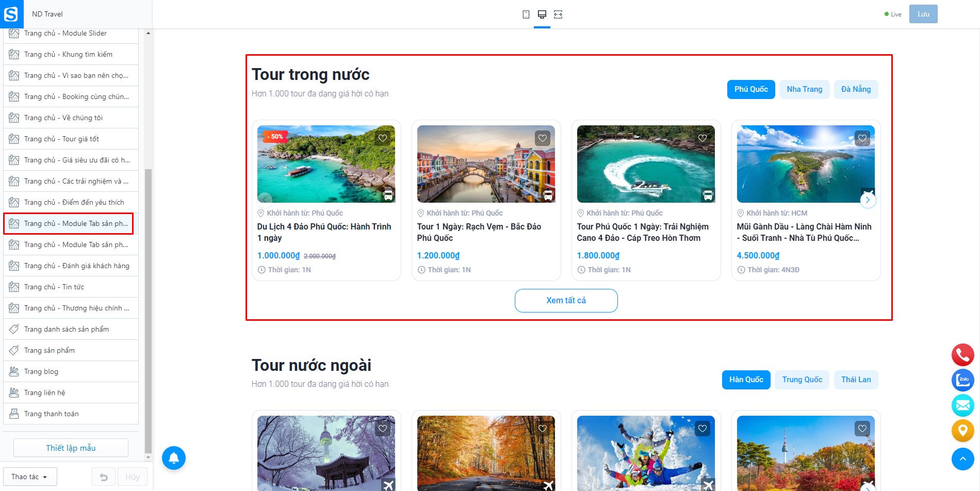Favorite the snow group fun tour card
Viewport: 980px width, 491px height.
[703, 429]
